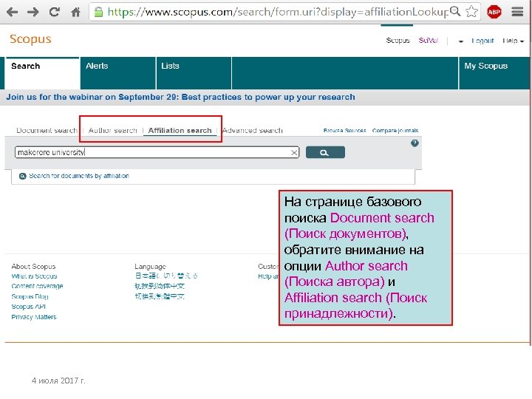Switch language to Traditional Chinese
The image size is (532, 399).
[x=160, y=296]
